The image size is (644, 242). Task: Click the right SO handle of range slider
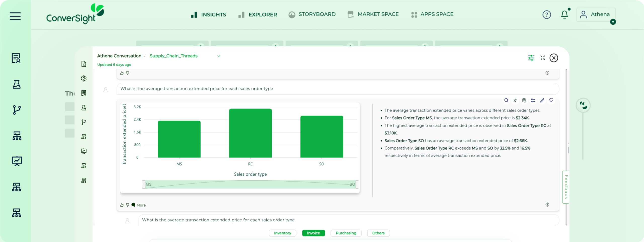(x=357, y=184)
